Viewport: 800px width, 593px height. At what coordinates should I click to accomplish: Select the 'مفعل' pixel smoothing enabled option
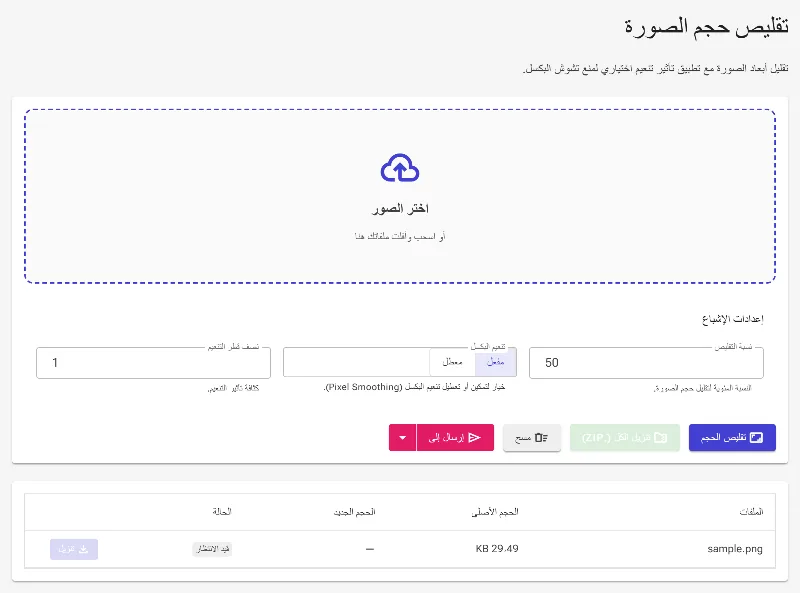[x=495, y=362]
